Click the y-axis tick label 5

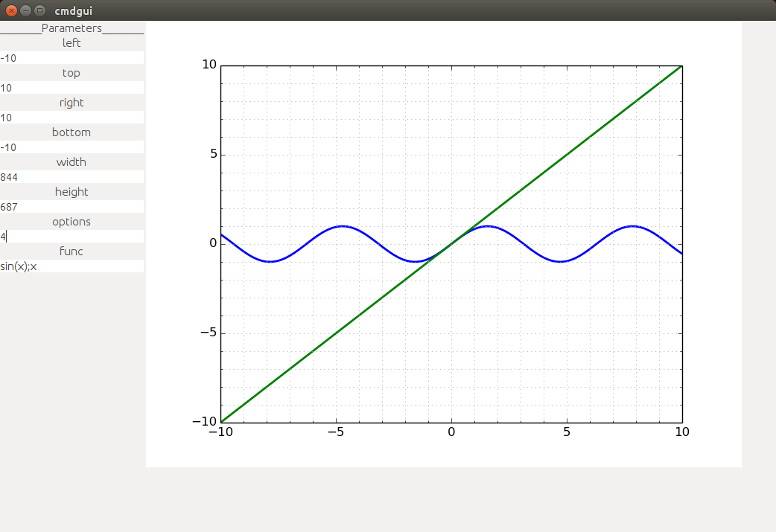[213, 154]
